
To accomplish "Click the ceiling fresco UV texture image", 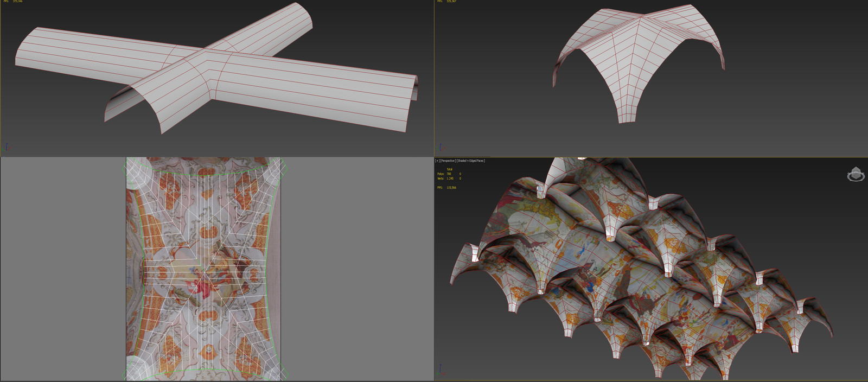I will tap(203, 269).
